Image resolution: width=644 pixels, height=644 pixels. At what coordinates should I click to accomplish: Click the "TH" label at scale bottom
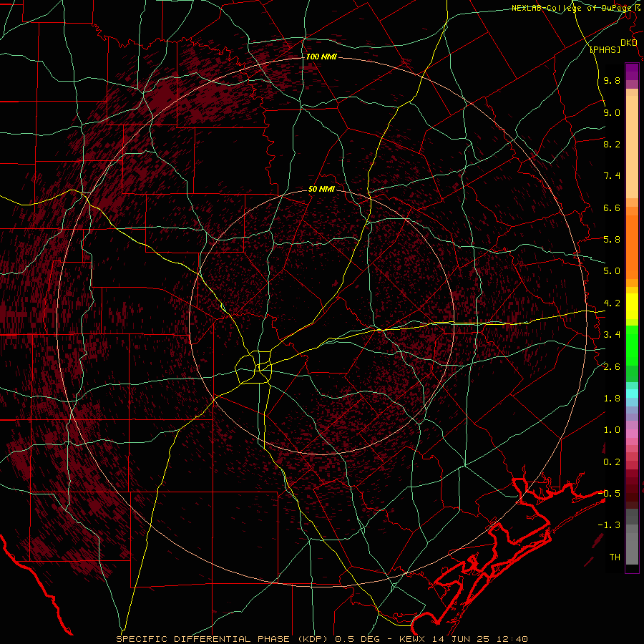coord(615,557)
